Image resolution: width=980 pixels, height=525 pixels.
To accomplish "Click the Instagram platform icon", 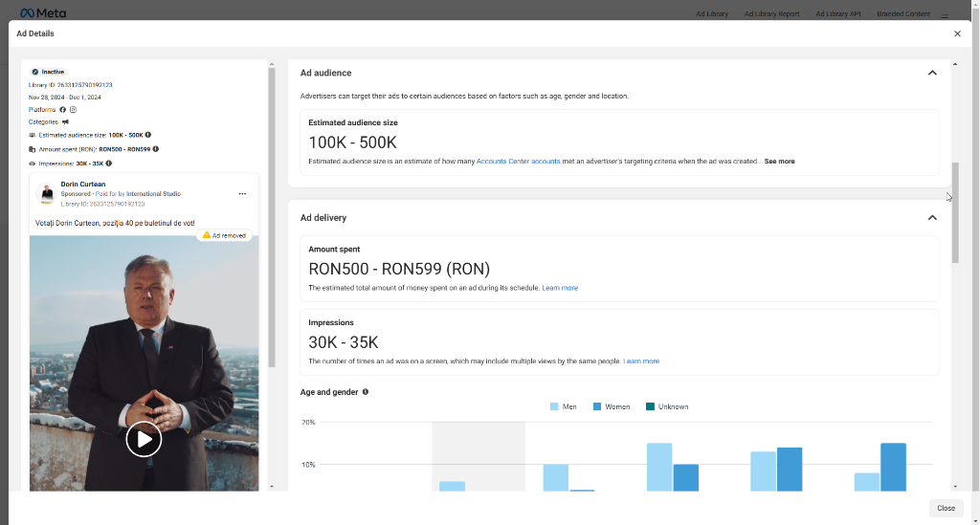I will tap(73, 110).
